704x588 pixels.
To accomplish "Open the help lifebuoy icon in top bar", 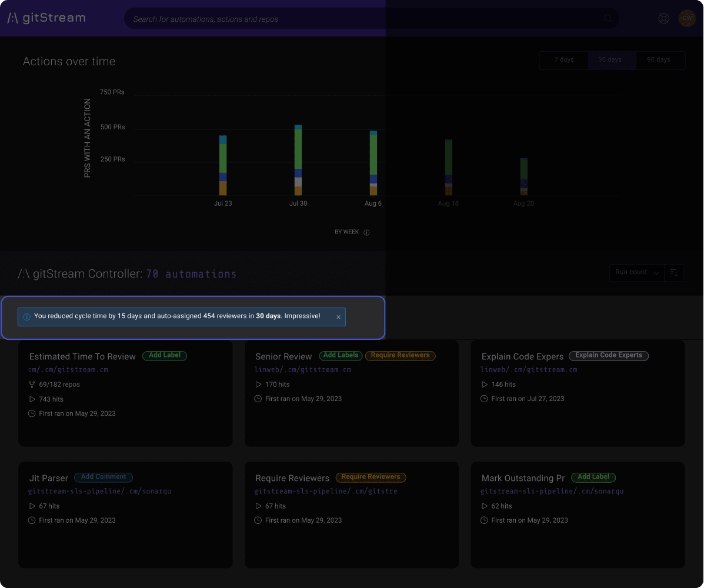I will click(x=663, y=18).
